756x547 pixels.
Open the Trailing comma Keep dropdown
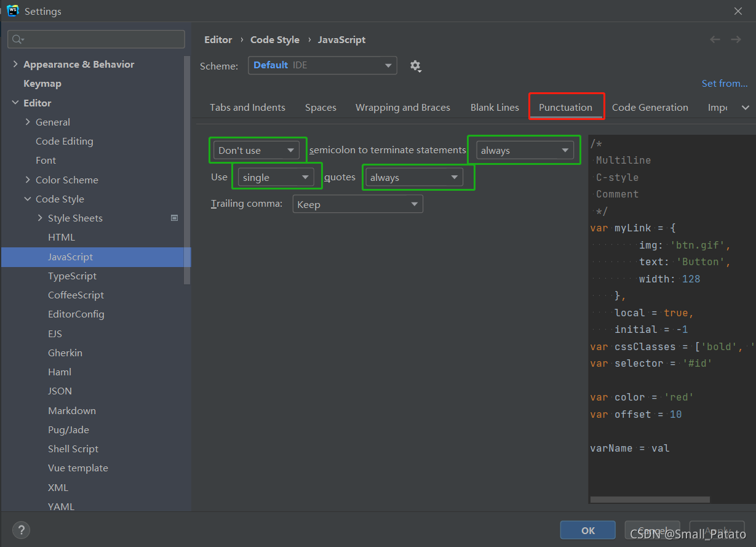click(x=358, y=204)
